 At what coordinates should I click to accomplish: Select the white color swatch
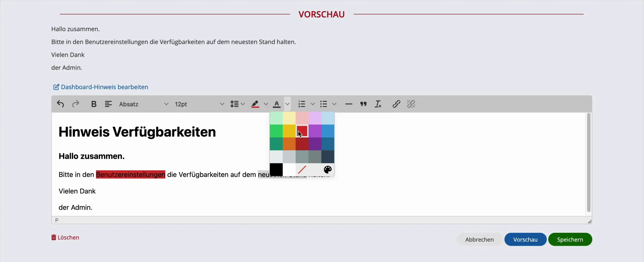[289, 170]
